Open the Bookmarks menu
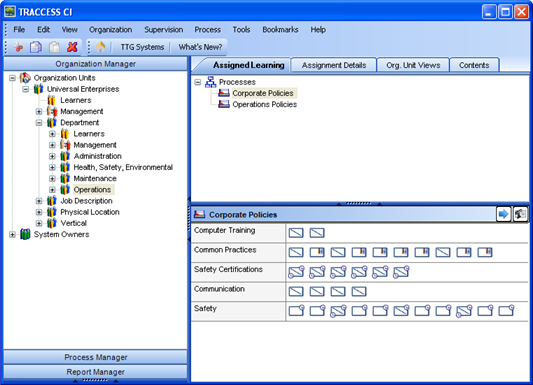533x385 pixels. [280, 30]
